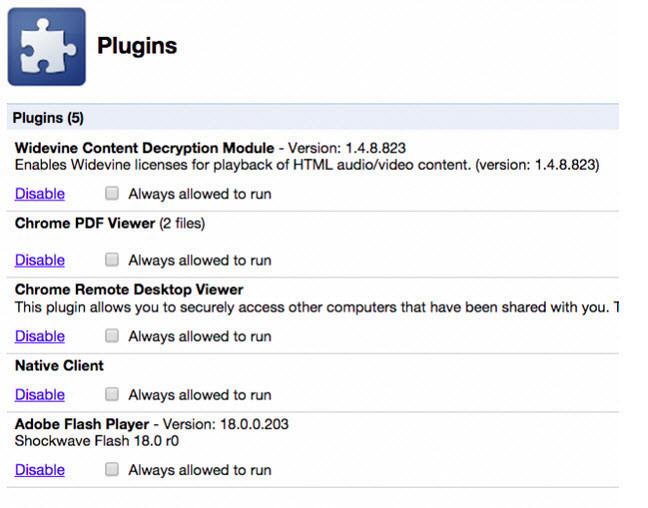Select the Widevine Content Decryption Module name
648x508 pixels.
[144, 148]
